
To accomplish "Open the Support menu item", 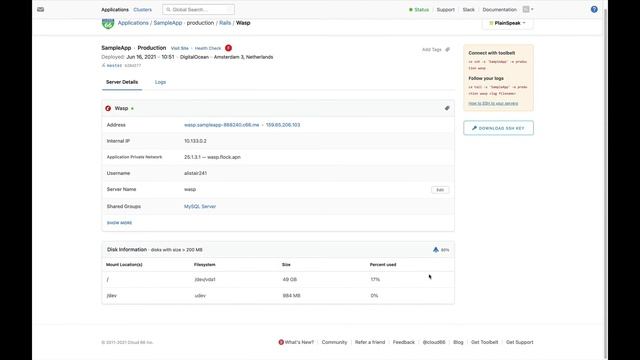I will pos(445,9).
